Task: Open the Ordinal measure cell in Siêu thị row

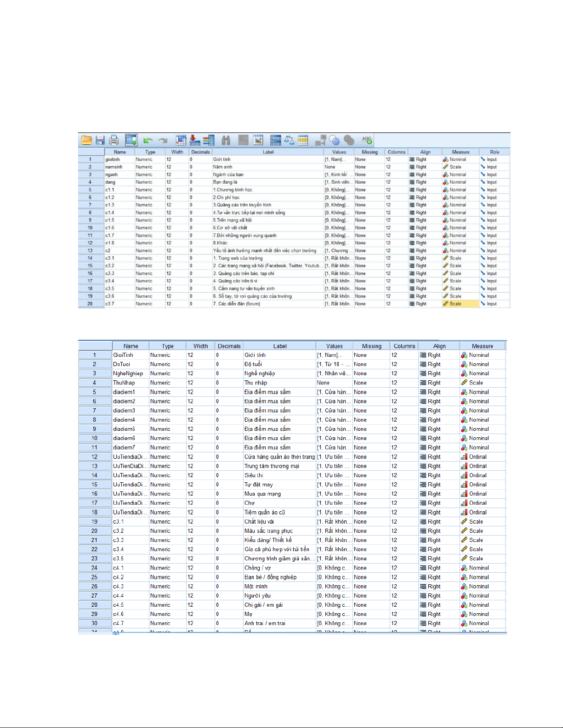Action: click(482, 475)
